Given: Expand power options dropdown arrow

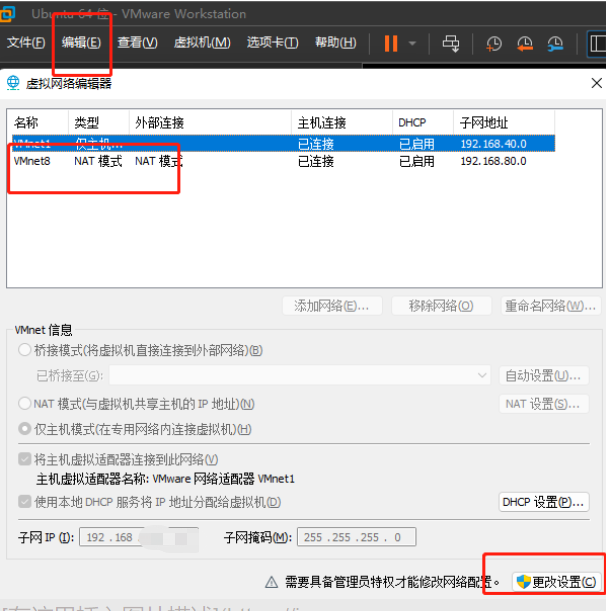Looking at the screenshot, I should (x=412, y=43).
